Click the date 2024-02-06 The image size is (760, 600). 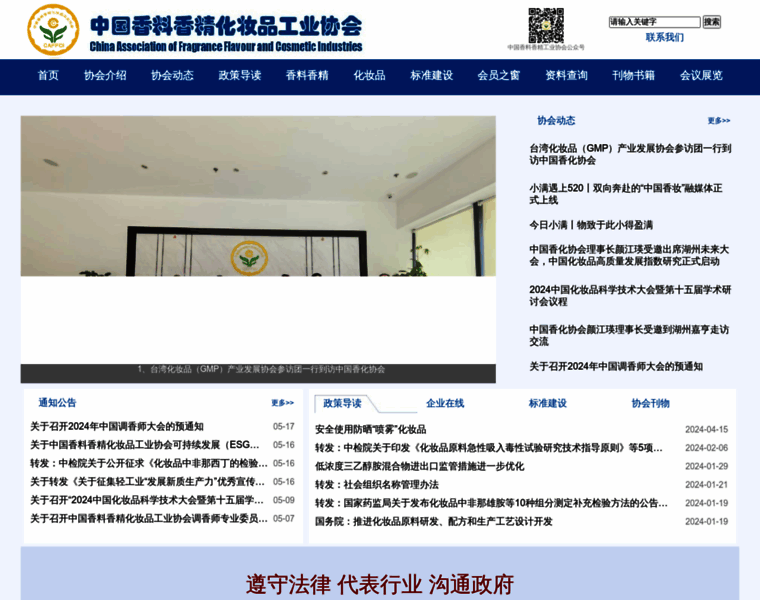(707, 448)
